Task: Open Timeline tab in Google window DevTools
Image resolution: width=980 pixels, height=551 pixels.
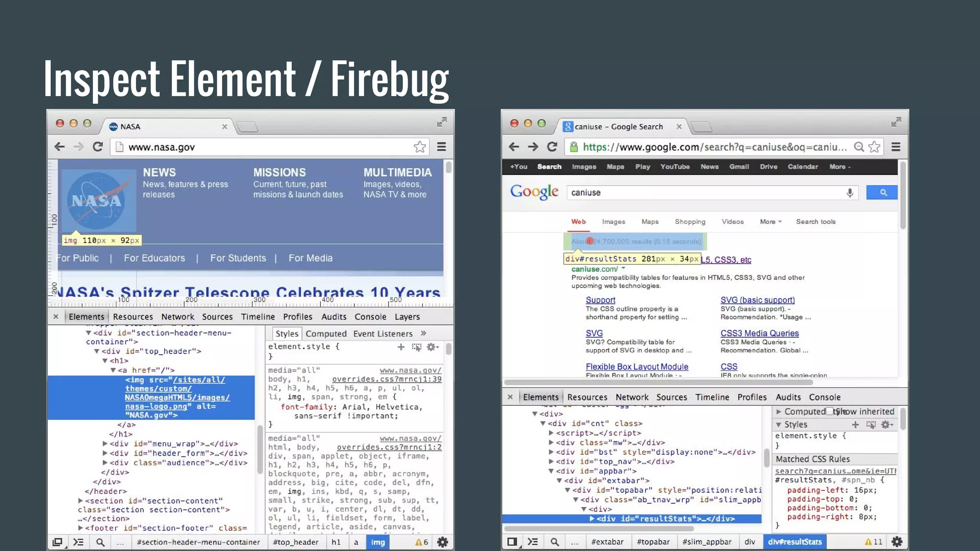Action: [x=712, y=397]
